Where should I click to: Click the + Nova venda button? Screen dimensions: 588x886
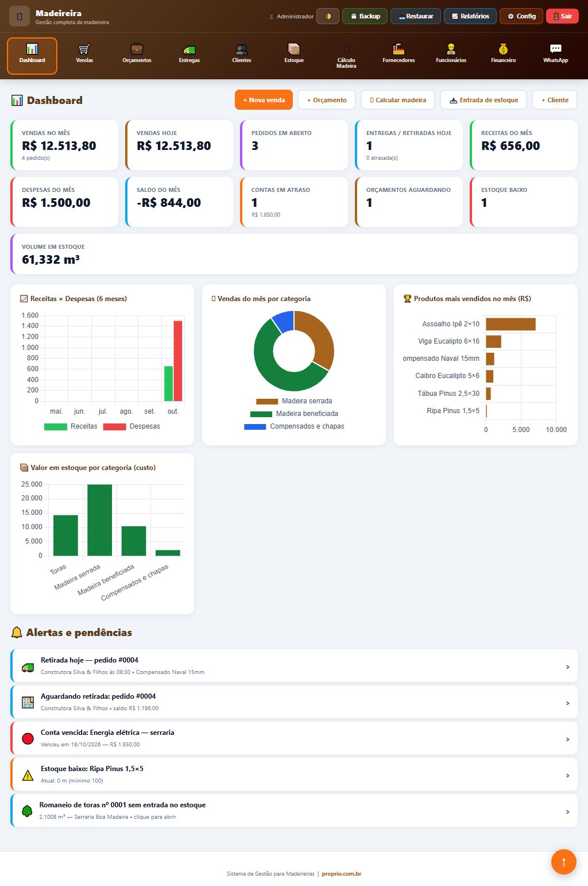coord(264,100)
